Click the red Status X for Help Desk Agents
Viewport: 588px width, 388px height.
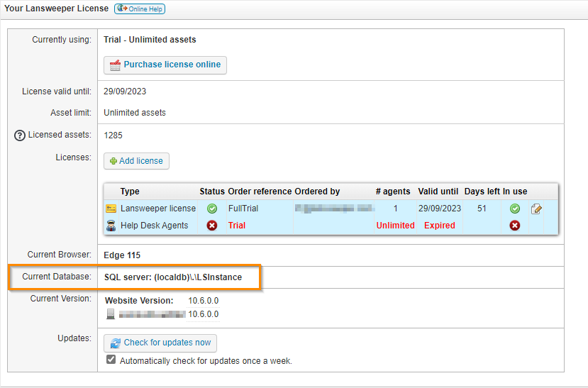[211, 226]
